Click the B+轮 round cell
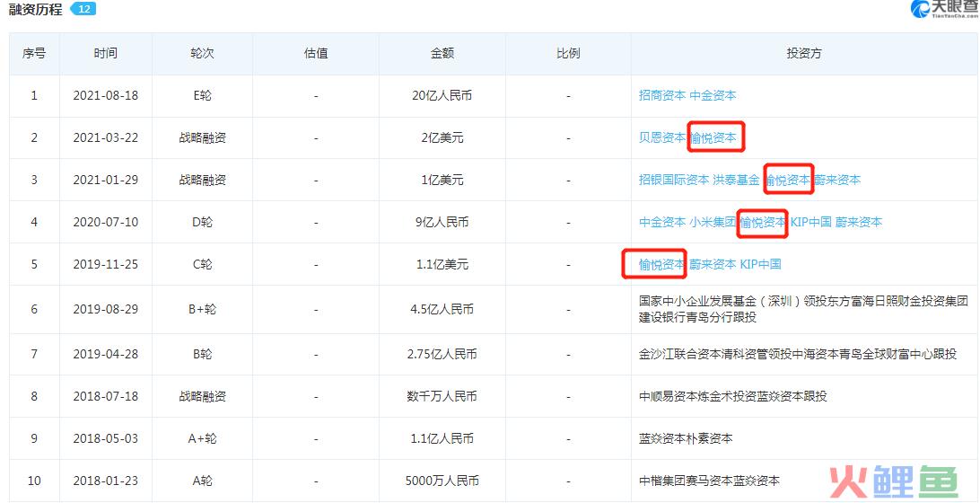 coord(203,309)
